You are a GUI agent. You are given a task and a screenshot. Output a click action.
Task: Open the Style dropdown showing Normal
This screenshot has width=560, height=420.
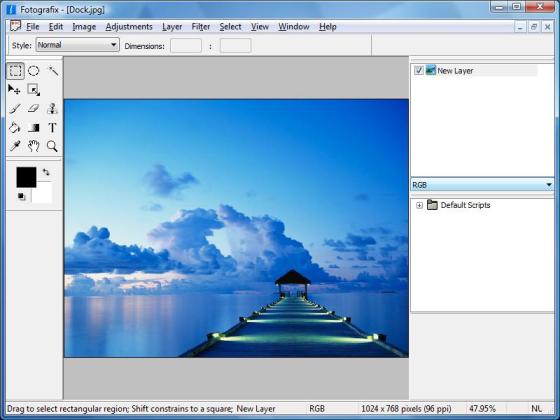point(78,45)
